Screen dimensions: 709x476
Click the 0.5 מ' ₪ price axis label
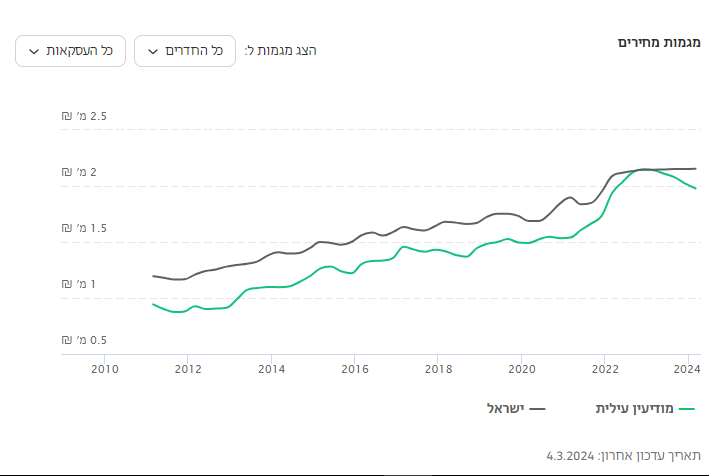coord(84,341)
